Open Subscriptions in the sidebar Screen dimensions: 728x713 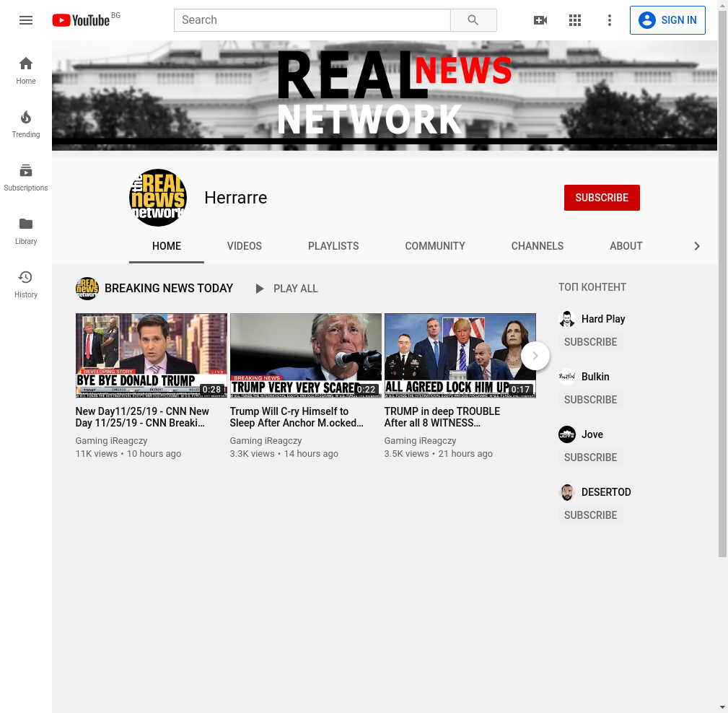(x=26, y=178)
